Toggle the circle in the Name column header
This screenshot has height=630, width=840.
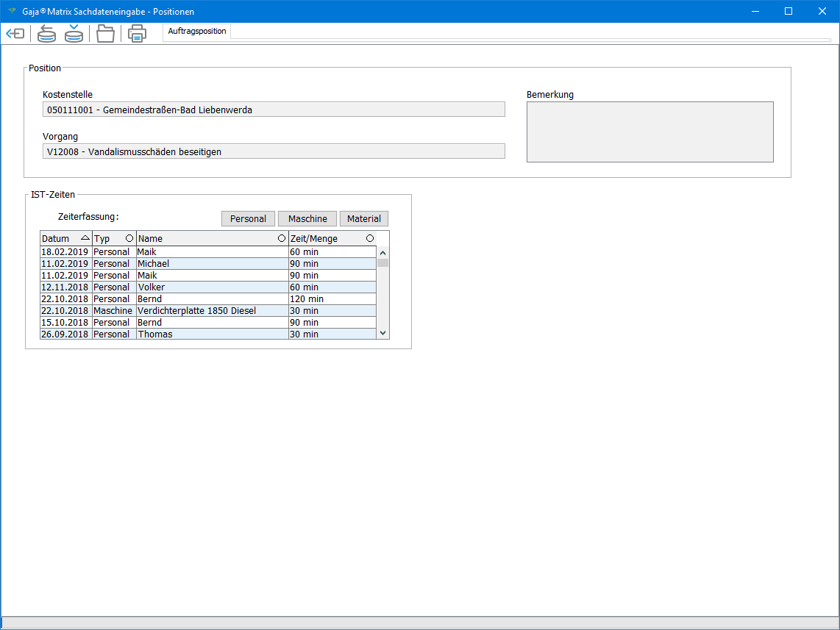pos(282,238)
